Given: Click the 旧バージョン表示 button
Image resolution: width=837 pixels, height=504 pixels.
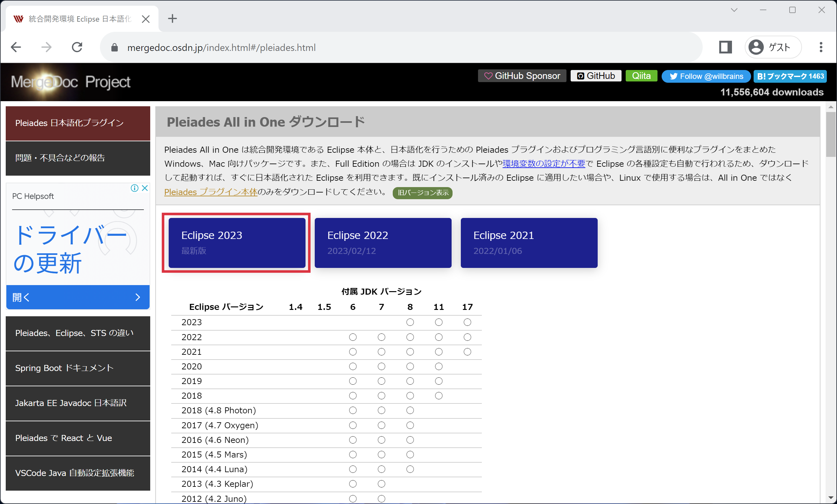Looking at the screenshot, I should point(423,192).
